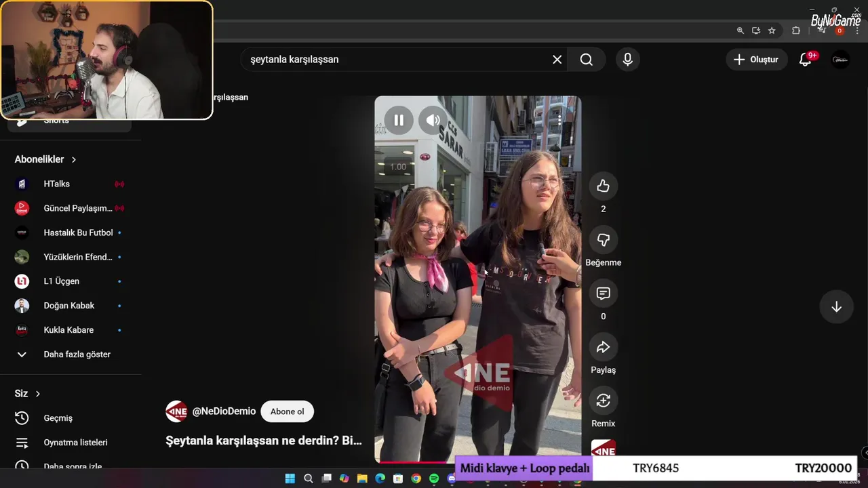Pause the playing Shorts video

coord(399,121)
